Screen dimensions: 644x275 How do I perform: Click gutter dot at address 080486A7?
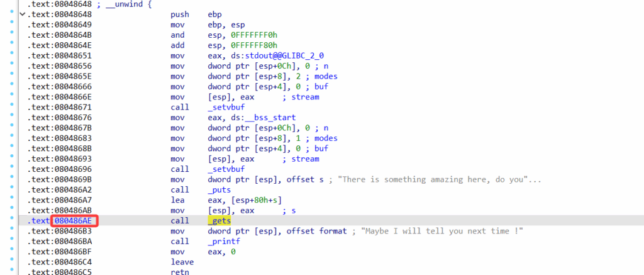click(x=13, y=200)
